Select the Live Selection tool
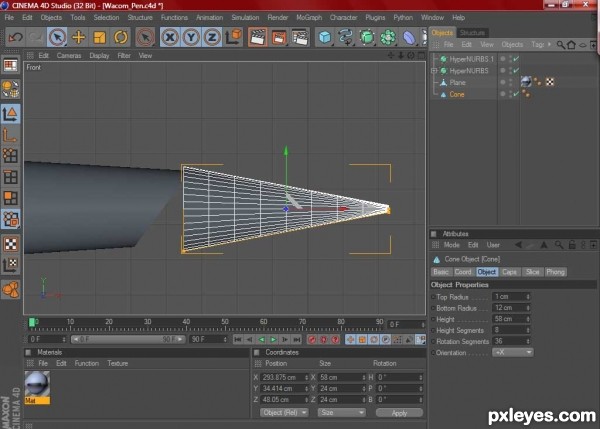The width and height of the screenshot is (600, 429). 57,37
